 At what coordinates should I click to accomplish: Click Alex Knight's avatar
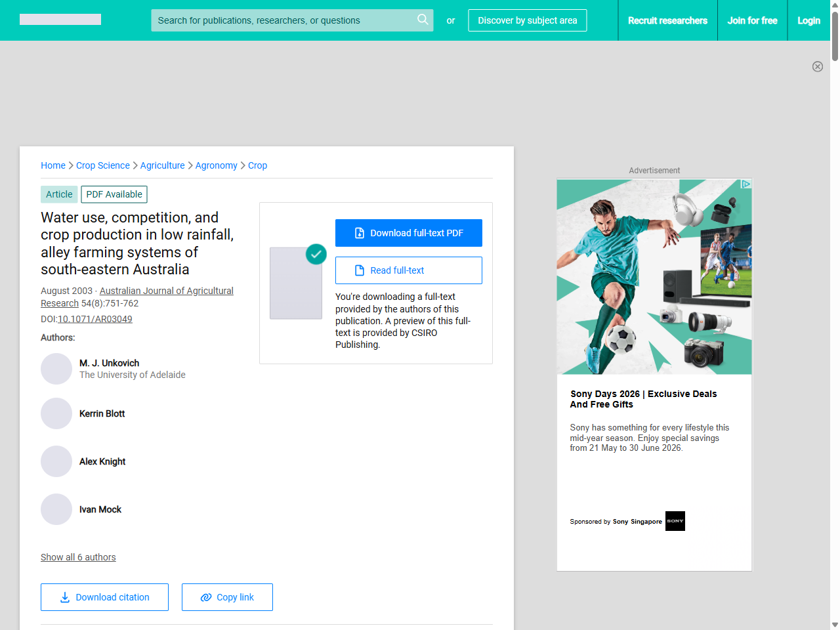[56, 461]
